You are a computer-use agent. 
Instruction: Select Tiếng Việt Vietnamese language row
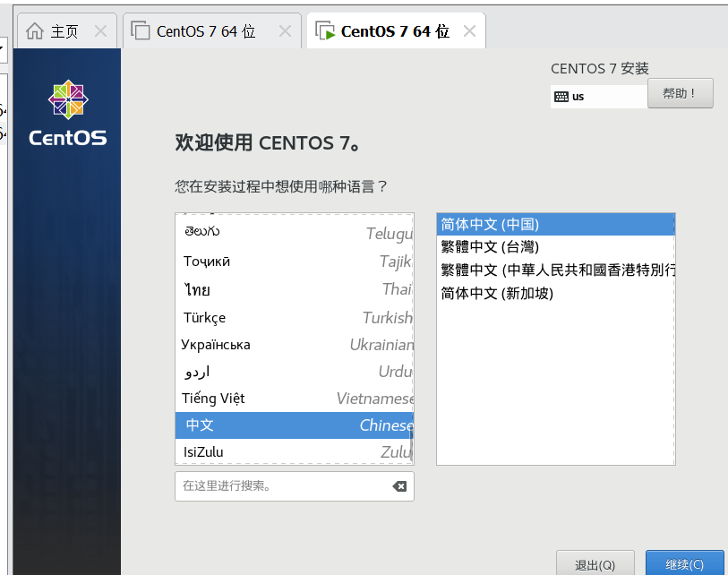[295, 399]
